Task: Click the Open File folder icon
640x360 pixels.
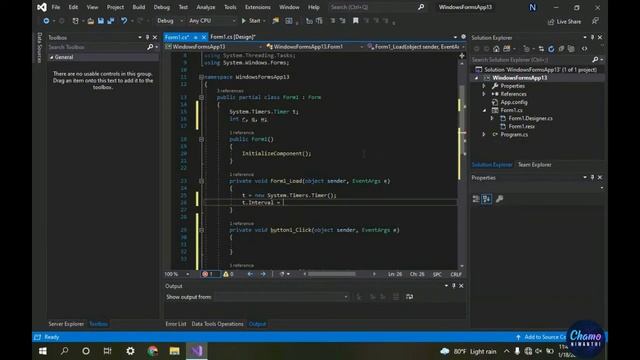Action: [91, 21]
